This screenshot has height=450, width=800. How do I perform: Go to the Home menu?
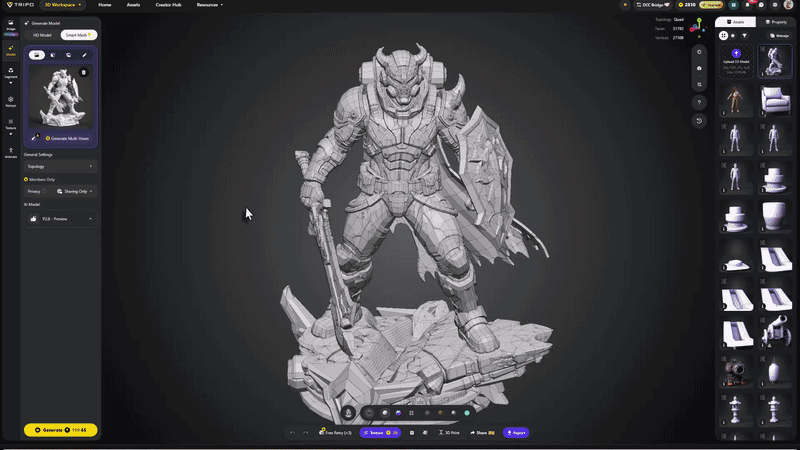[105, 5]
